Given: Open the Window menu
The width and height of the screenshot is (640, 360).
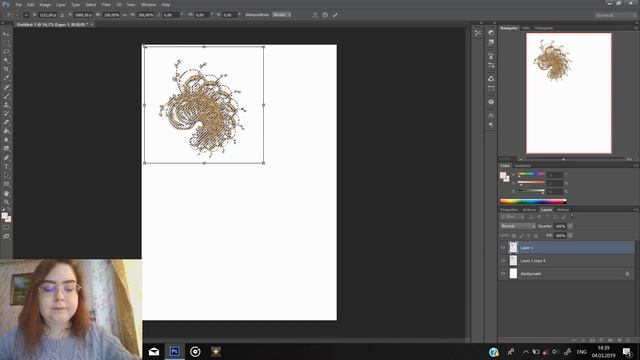Looking at the screenshot, I should [x=149, y=4].
